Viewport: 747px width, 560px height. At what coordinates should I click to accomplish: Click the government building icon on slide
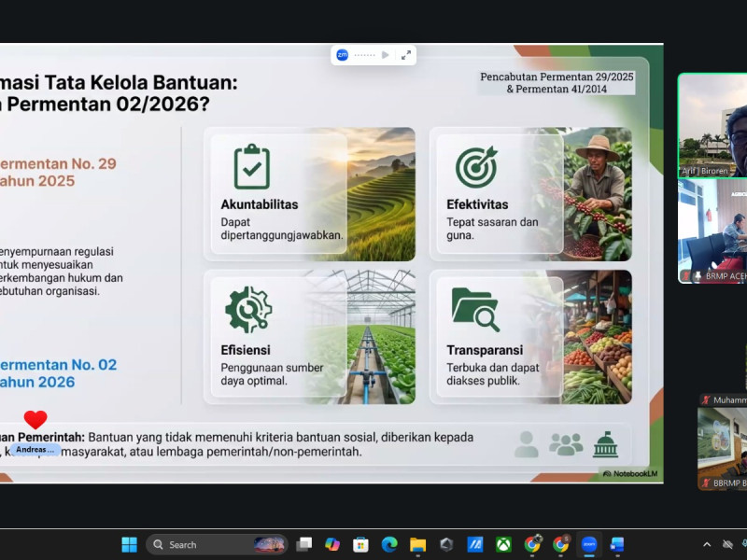tap(605, 445)
